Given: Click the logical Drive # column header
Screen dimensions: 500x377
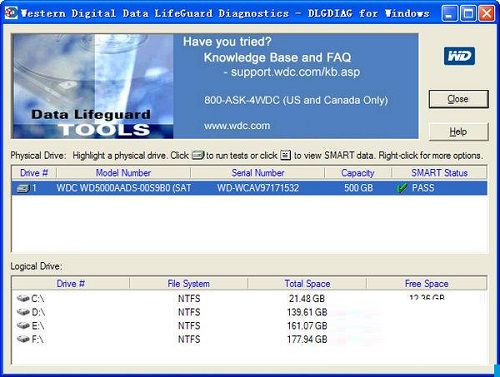Looking at the screenshot, I should click(x=71, y=284).
